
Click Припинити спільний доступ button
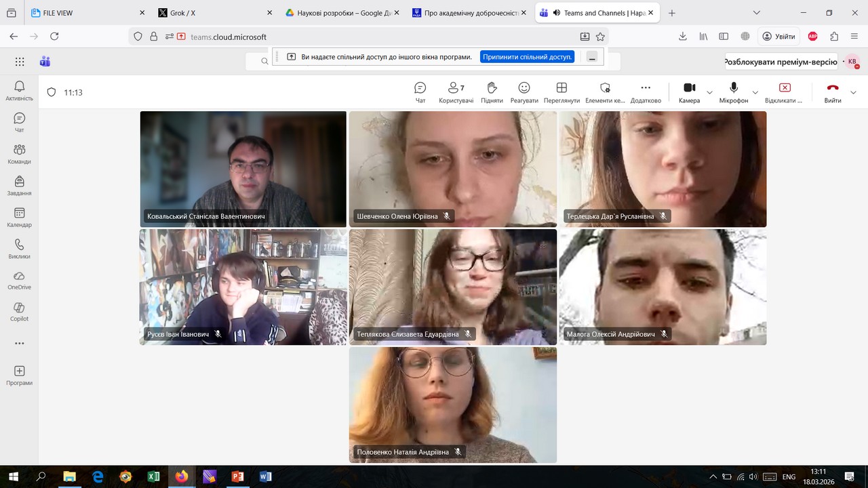[527, 57]
